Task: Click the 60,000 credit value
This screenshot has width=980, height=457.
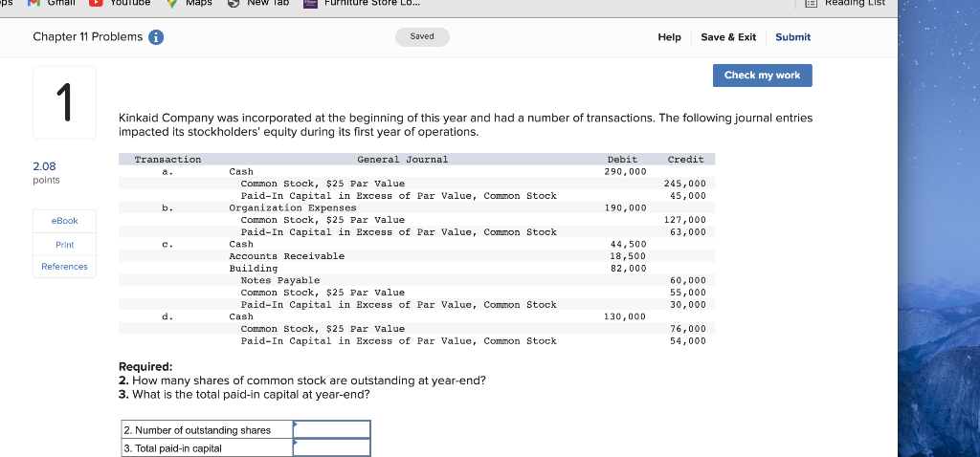Action: point(687,280)
